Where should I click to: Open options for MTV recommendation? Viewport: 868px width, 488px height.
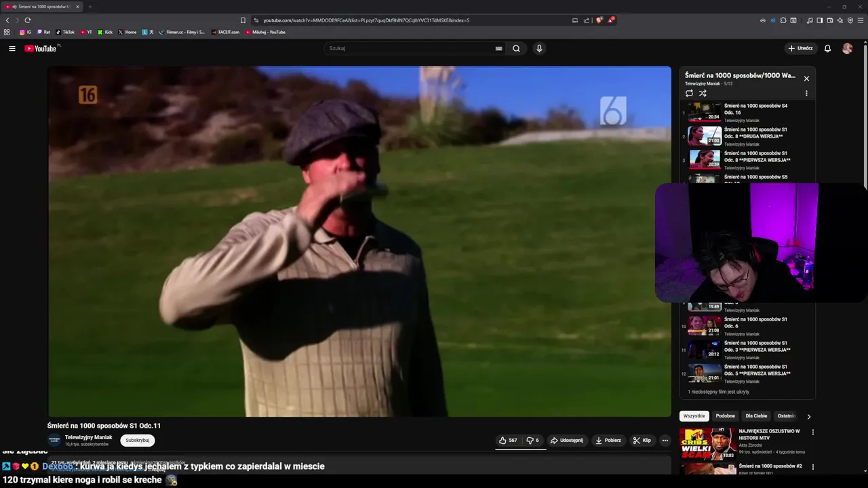click(812, 432)
